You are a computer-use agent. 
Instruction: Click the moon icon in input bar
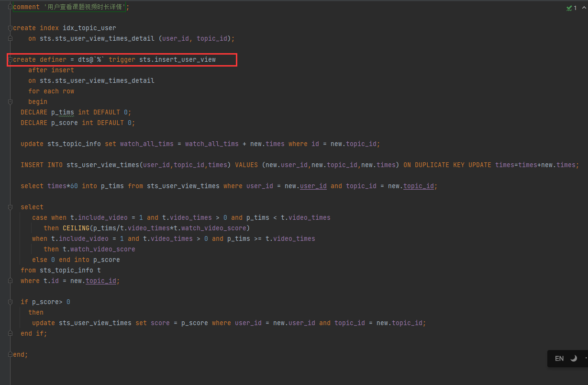coord(574,358)
